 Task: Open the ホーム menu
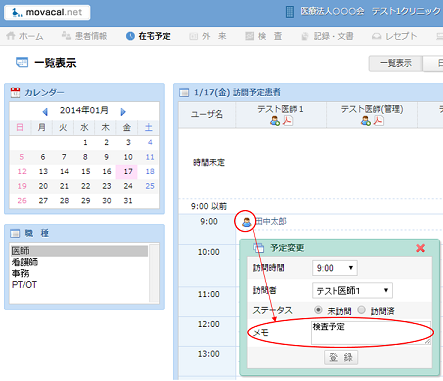25,36
